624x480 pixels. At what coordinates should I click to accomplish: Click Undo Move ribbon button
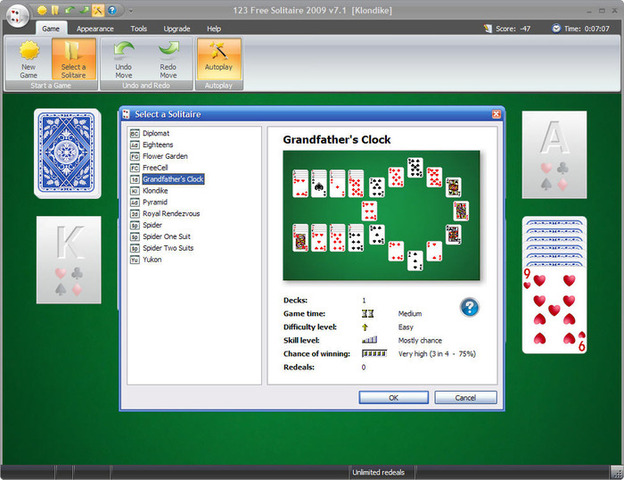point(124,59)
